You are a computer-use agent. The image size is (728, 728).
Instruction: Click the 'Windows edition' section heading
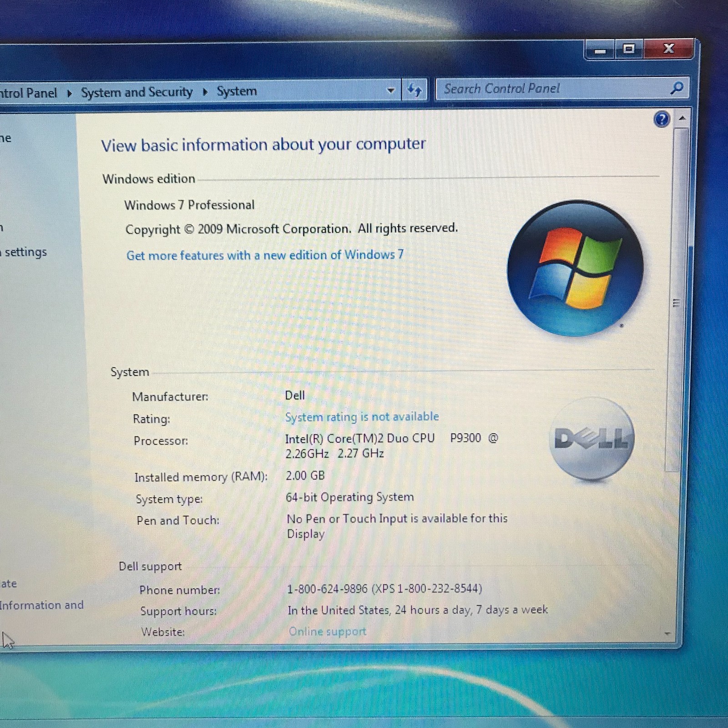pyautogui.click(x=149, y=179)
